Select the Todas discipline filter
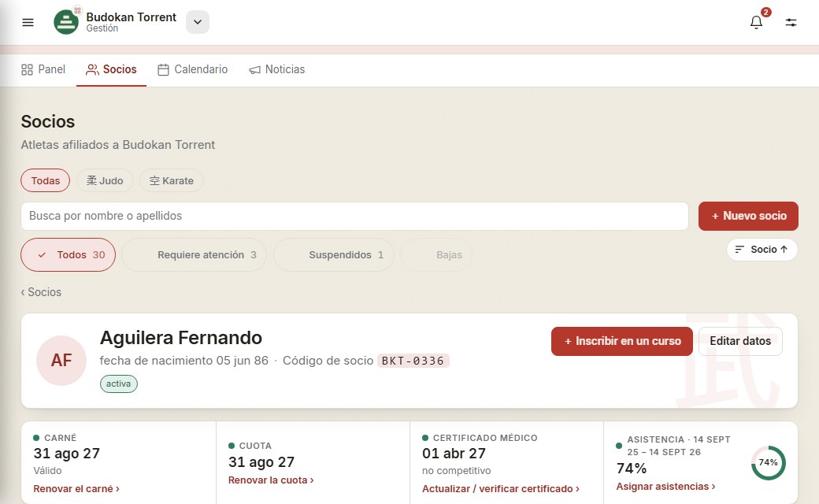The width and height of the screenshot is (819, 504). point(46,180)
